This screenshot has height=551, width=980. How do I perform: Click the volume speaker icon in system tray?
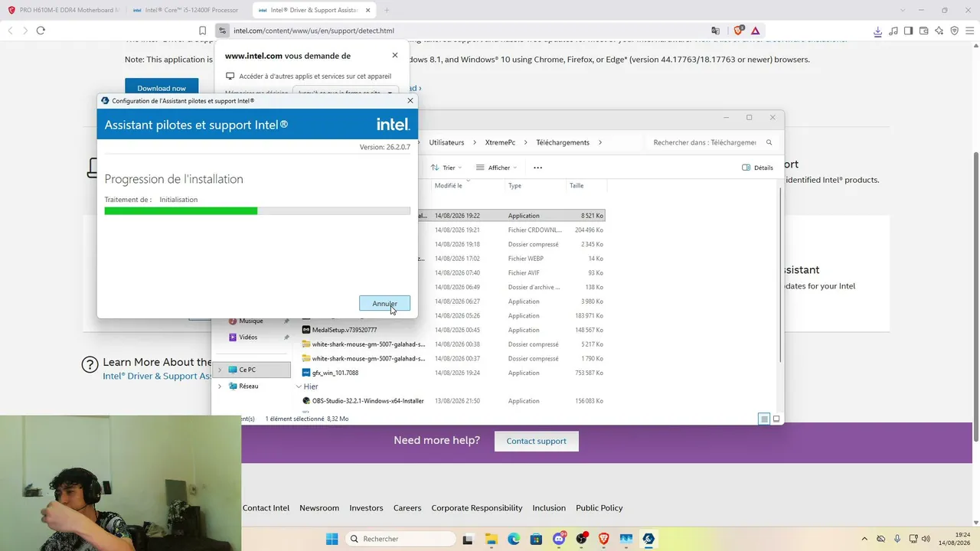point(926,539)
